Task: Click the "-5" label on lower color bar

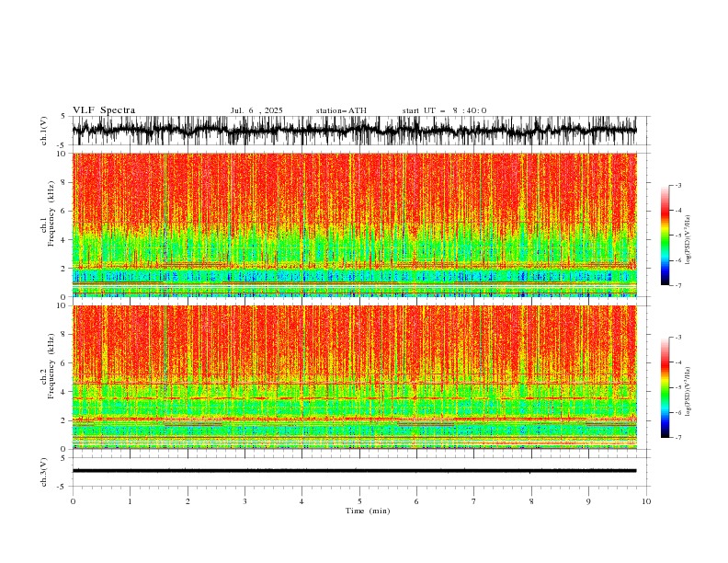Action: point(678,387)
